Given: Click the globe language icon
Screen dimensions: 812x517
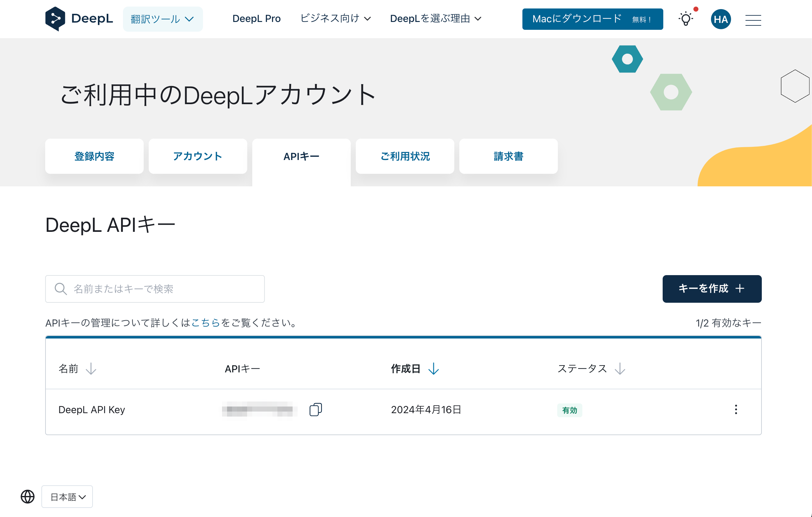Looking at the screenshot, I should tap(28, 496).
